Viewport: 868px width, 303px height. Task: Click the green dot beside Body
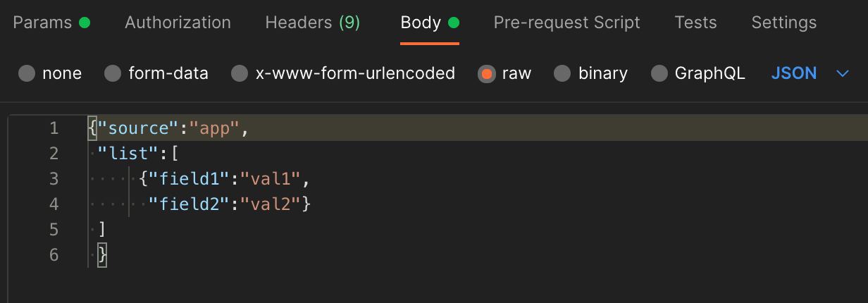pos(454,23)
